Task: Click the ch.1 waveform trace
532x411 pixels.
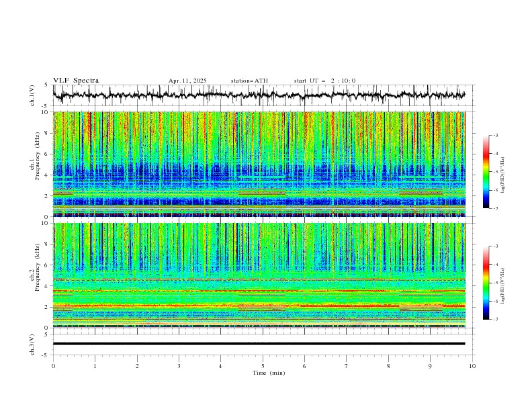Action: click(x=259, y=95)
